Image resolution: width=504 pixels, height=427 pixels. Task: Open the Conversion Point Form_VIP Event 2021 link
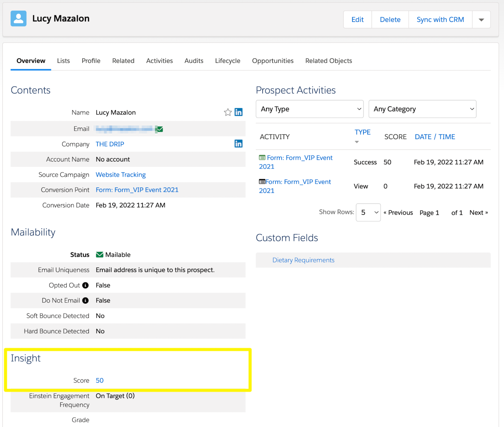[x=137, y=190]
